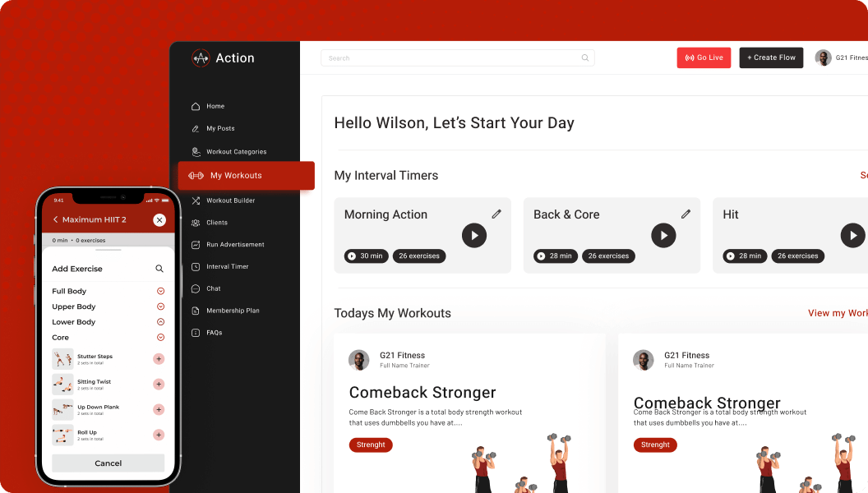Click the Create Flow button
Screen dimensions: 868x493
coord(771,58)
